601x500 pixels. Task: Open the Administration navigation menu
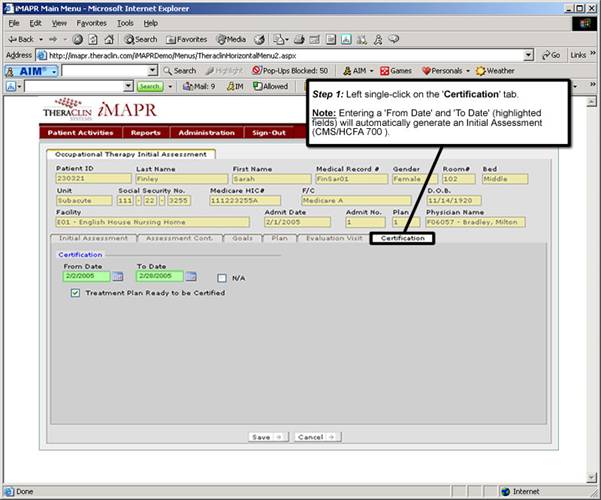pyautogui.click(x=207, y=132)
